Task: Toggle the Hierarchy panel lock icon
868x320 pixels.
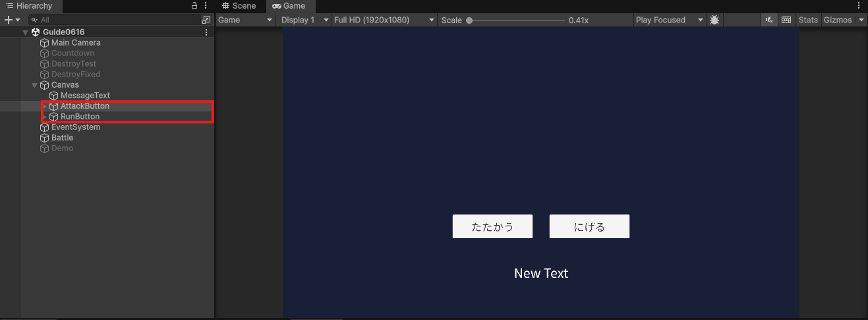Action: (x=194, y=6)
